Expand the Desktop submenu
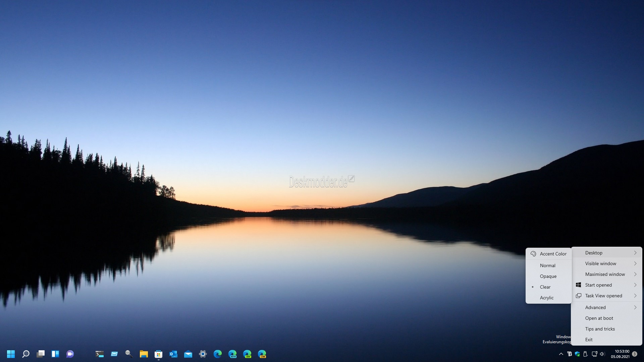This screenshot has height=362, width=644. point(606,253)
